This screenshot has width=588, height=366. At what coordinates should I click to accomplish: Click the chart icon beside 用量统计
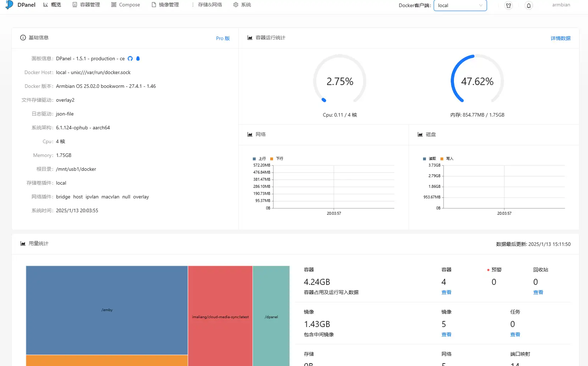[x=23, y=243]
